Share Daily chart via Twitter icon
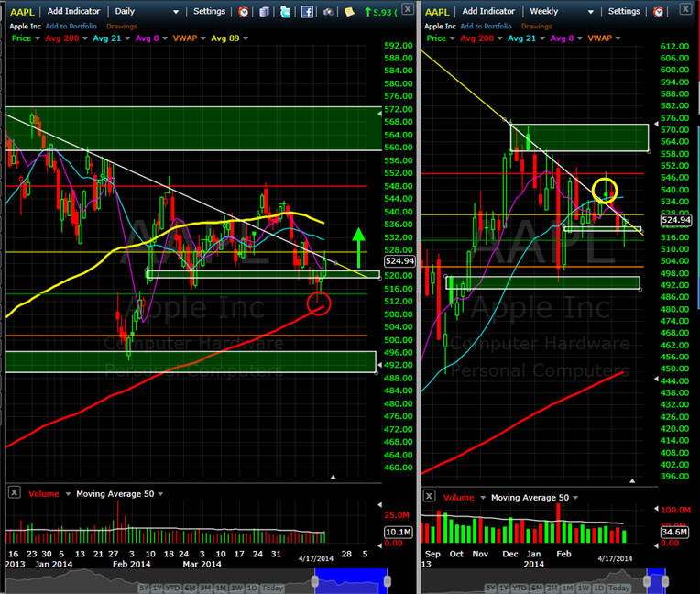This screenshot has width=700, height=594. point(285,12)
